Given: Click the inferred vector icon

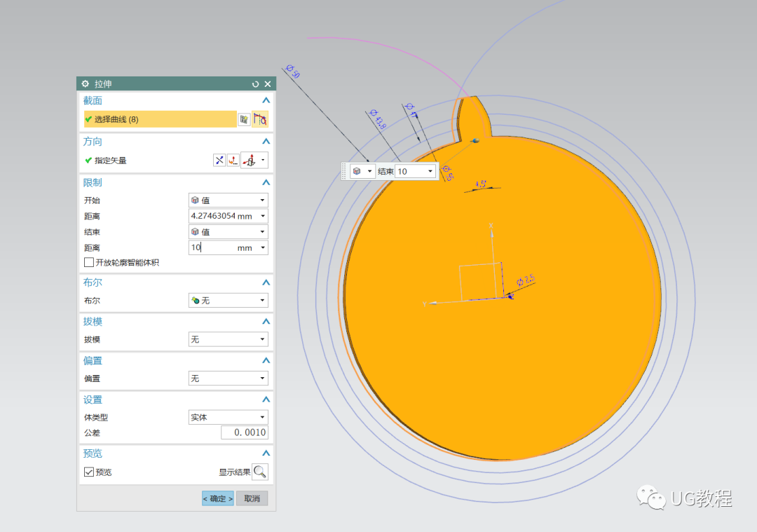Looking at the screenshot, I should click(250, 161).
